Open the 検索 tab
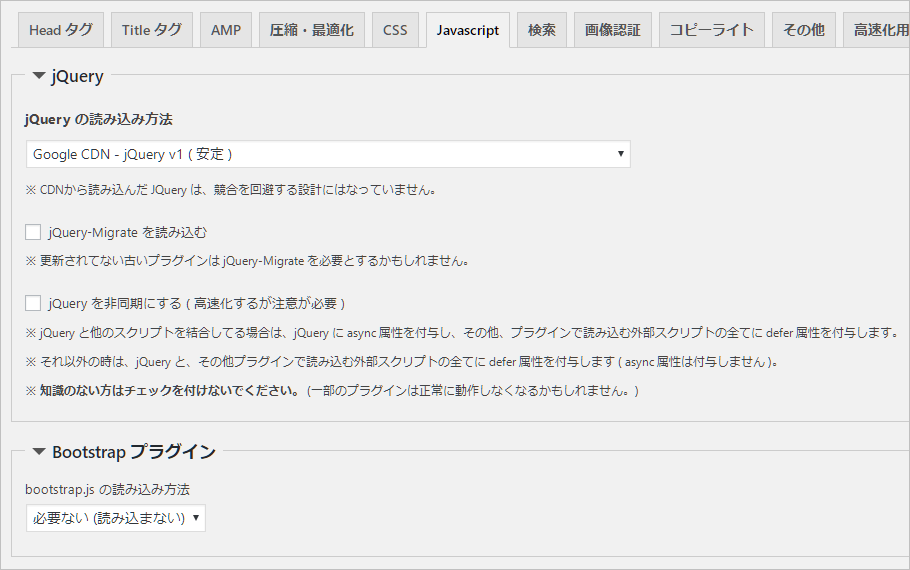The height and width of the screenshot is (570, 910). pyautogui.click(x=541, y=30)
